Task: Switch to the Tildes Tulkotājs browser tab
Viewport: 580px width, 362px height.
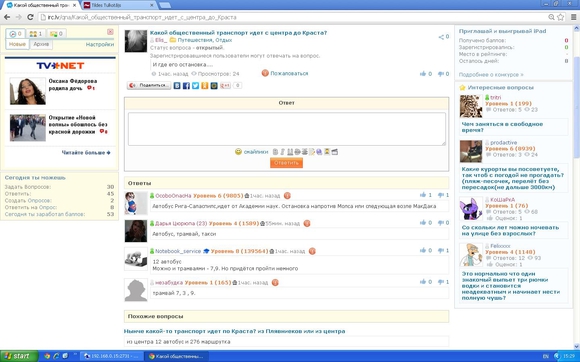Action: click(x=118, y=5)
